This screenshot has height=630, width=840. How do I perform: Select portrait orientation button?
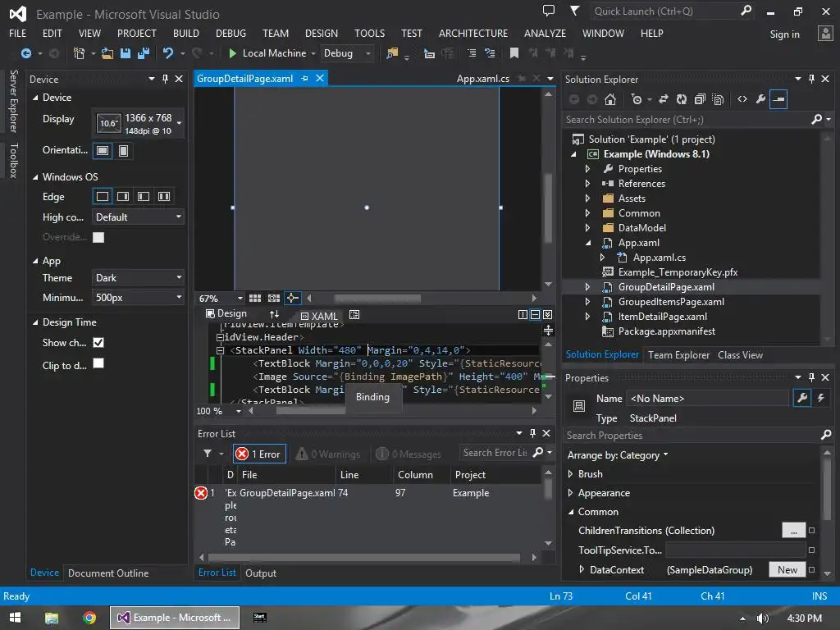pyautogui.click(x=123, y=151)
